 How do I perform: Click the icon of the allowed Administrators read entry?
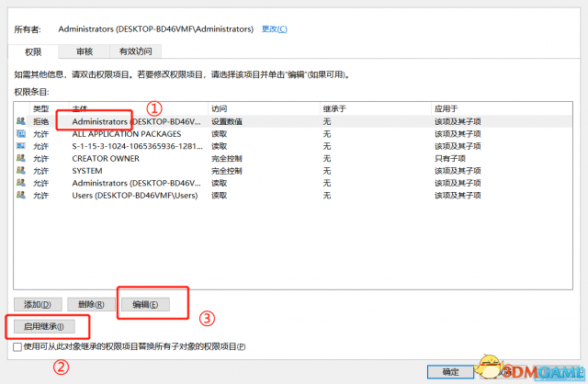21,182
